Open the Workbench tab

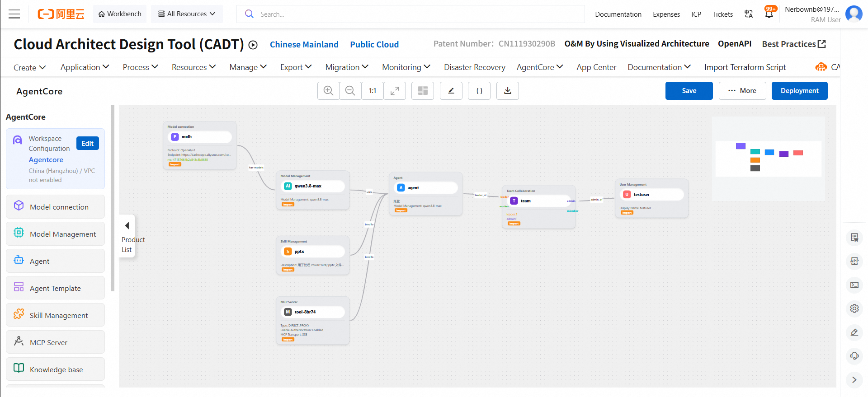pyautogui.click(x=120, y=14)
